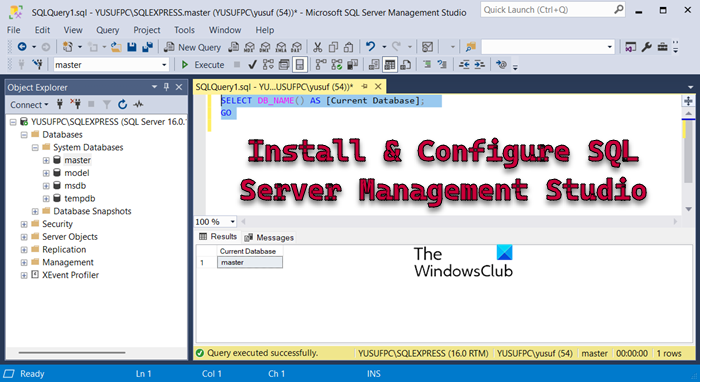The image size is (702, 382).
Task: Open a Database Engine Query icon
Action: pyautogui.click(x=233, y=47)
